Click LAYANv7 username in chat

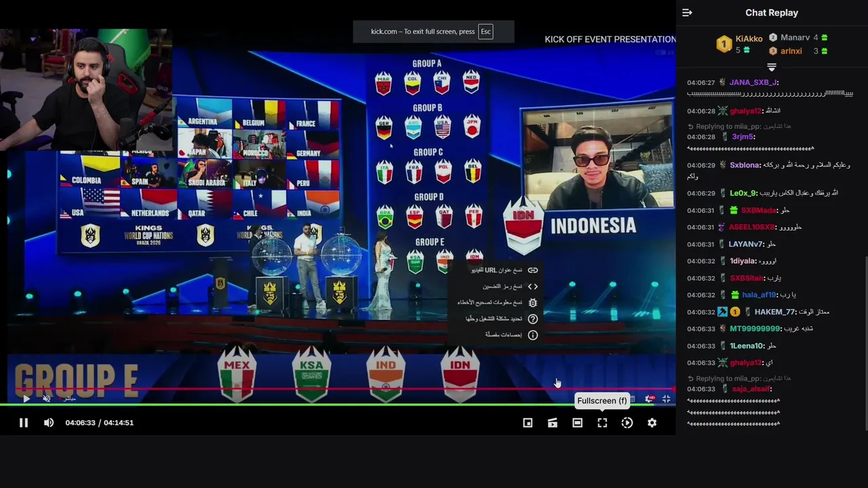(747, 245)
